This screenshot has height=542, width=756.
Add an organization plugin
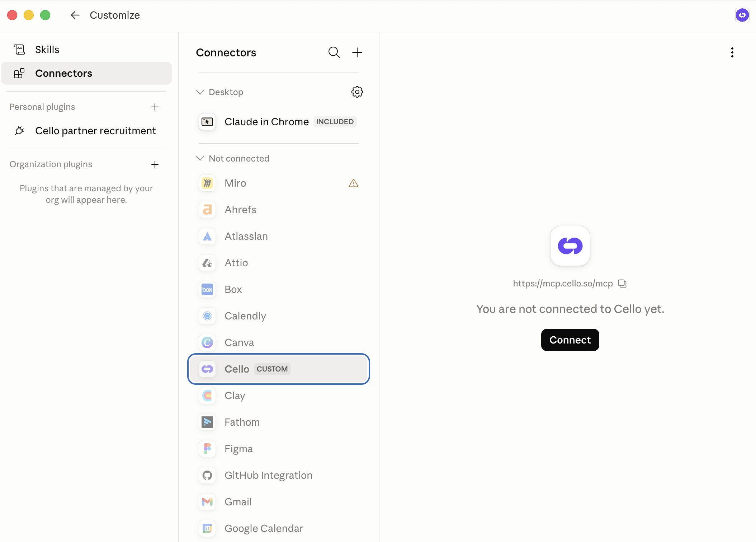click(155, 164)
